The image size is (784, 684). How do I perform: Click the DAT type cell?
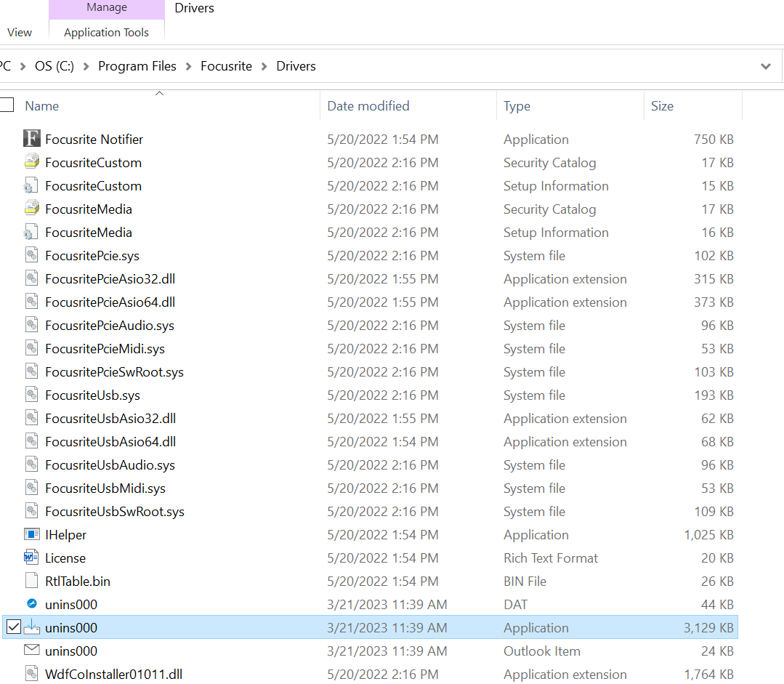coord(515,605)
